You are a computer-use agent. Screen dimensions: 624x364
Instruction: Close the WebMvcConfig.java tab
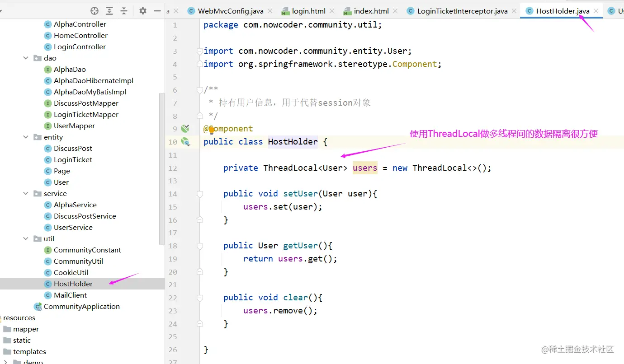pyautogui.click(x=270, y=11)
